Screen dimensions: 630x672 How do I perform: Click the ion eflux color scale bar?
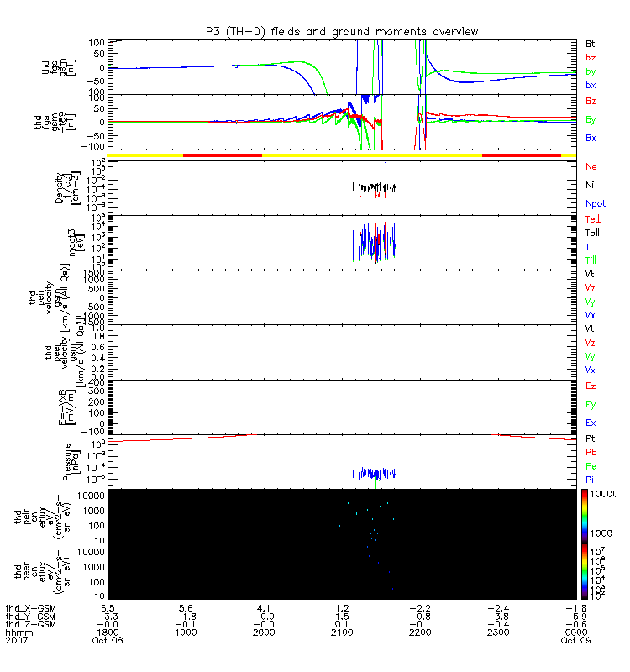click(585, 517)
